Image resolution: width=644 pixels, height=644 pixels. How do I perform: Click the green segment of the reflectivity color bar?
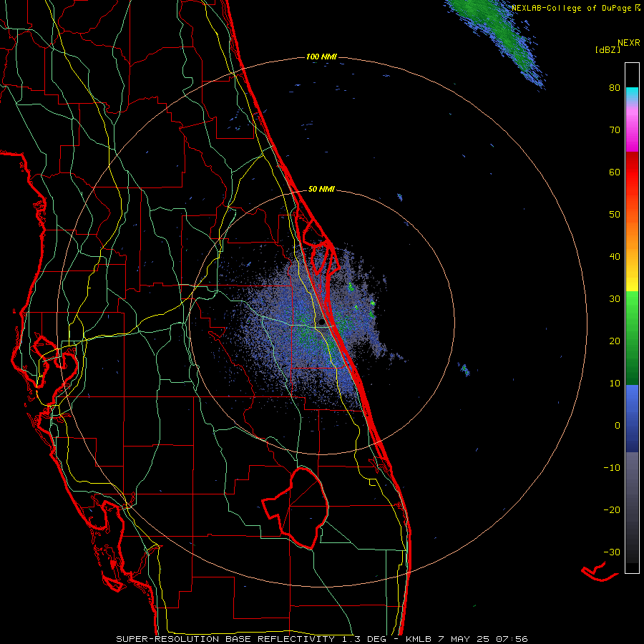632,338
